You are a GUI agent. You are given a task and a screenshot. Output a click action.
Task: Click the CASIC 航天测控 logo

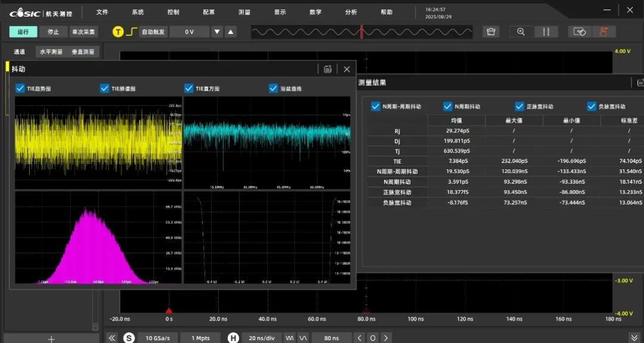pyautogui.click(x=41, y=13)
